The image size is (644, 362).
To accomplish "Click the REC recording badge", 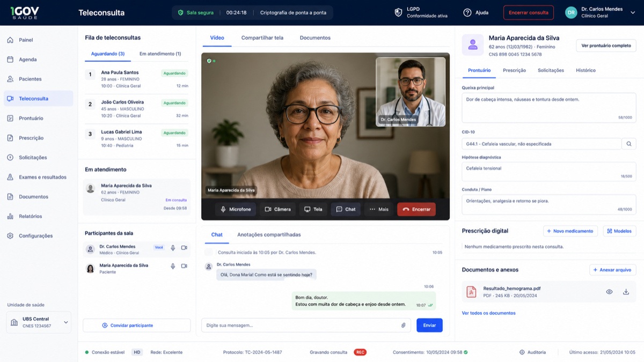I will [x=360, y=352].
